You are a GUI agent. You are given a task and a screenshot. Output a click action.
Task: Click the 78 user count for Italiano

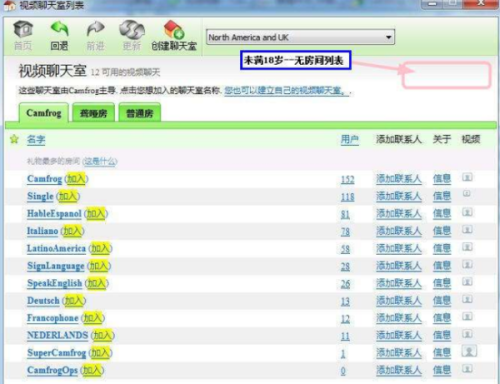coord(345,232)
